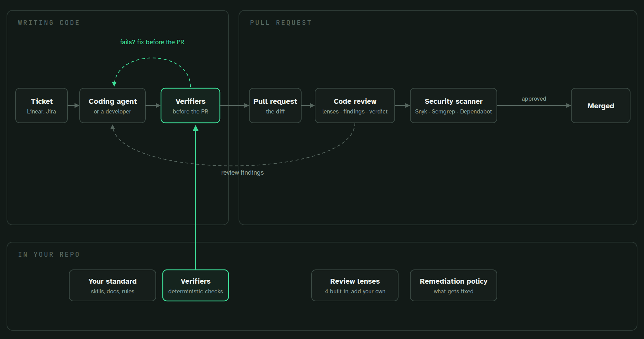Viewport: 644px width, 339px height.
Task: Click the approved arrow label
Action: pos(534,99)
